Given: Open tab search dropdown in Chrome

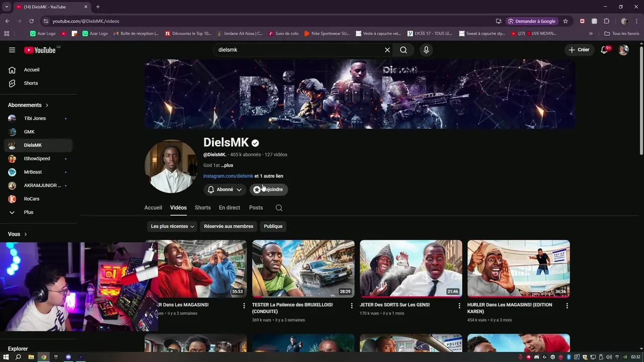Looking at the screenshot, I should tap(7, 7).
